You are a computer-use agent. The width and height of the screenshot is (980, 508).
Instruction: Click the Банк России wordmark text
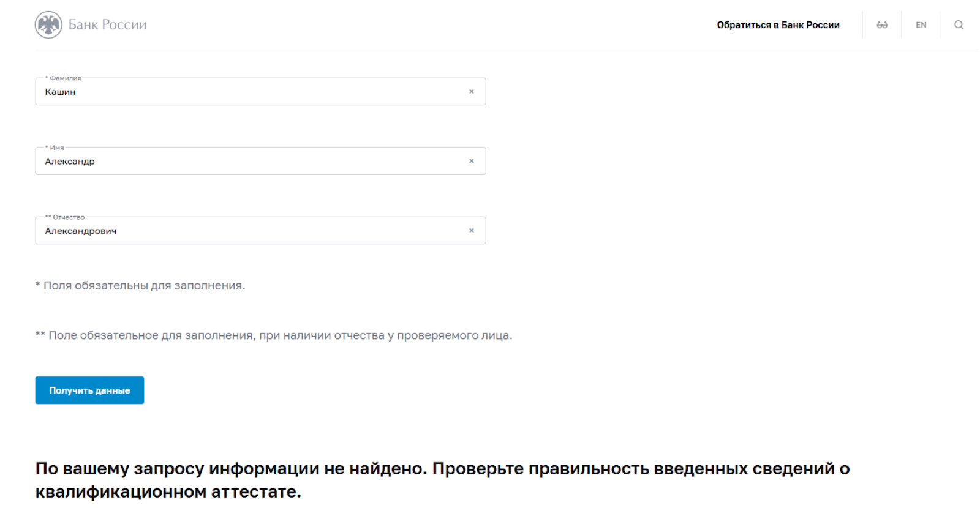[x=107, y=25]
